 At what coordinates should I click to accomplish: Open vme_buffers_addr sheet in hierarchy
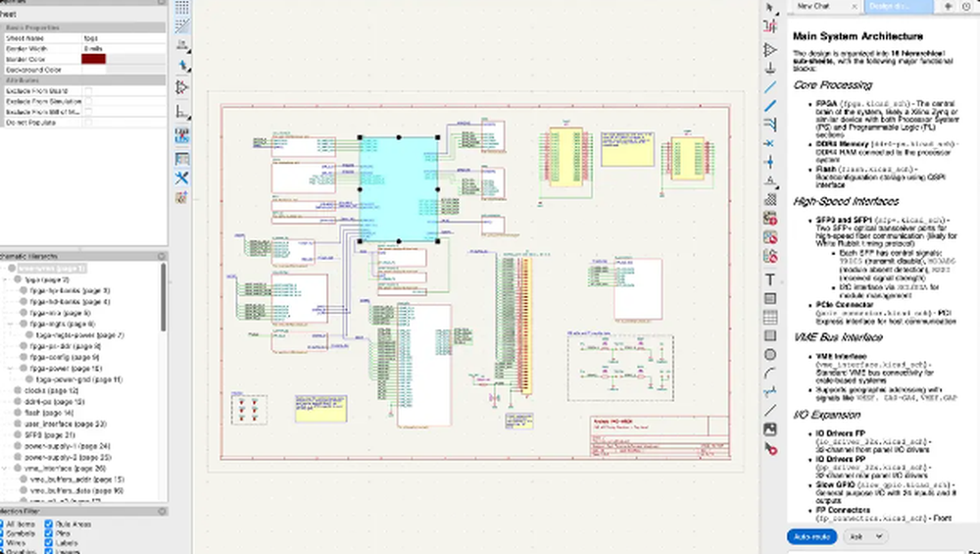76,479
